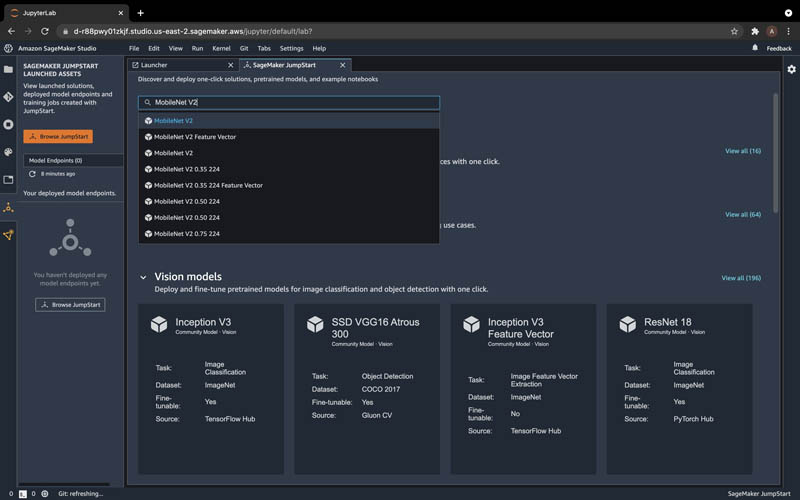Click Git: refreshing status bar text

coord(80,494)
